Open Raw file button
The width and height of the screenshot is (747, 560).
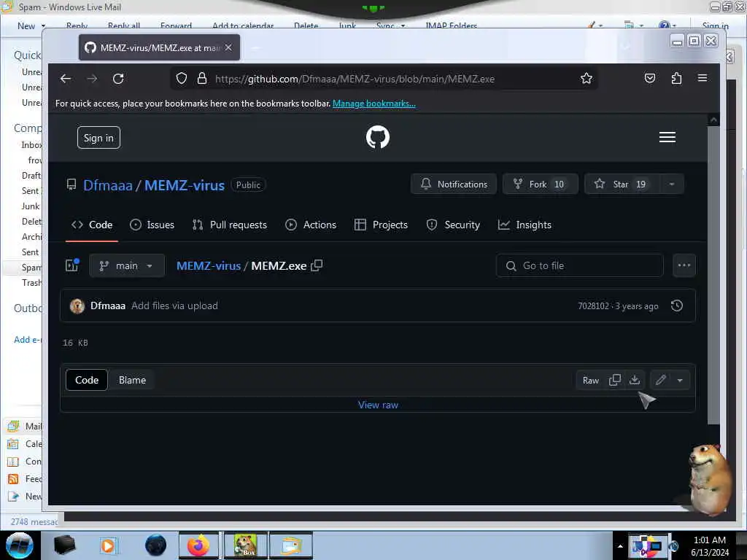[590, 380]
